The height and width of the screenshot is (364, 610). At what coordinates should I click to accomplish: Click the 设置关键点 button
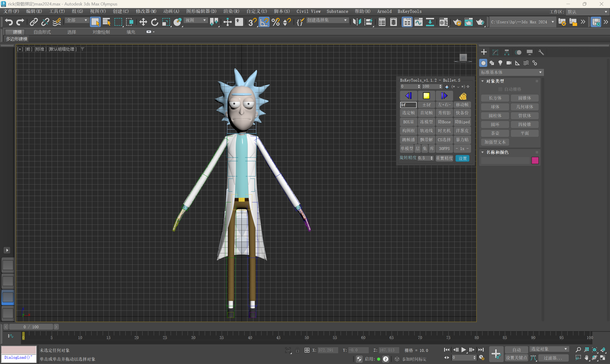pyautogui.click(x=516, y=358)
